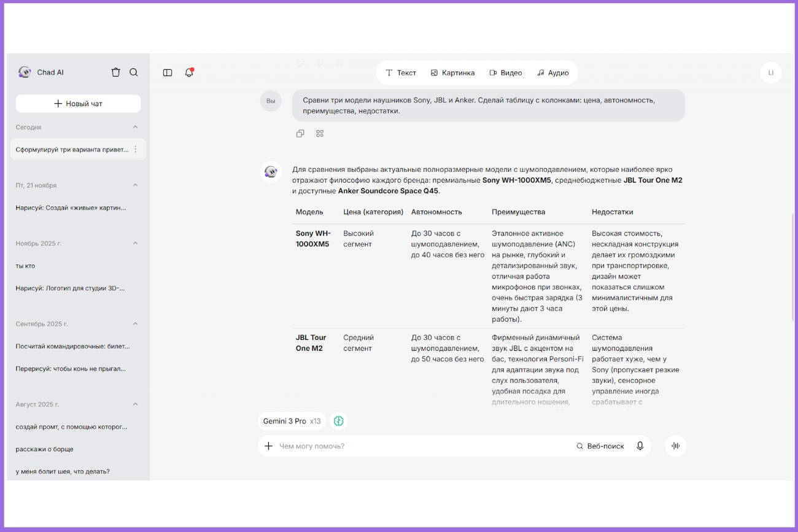
Task: Open the chat 'расскажи о борще'
Action: (44, 449)
